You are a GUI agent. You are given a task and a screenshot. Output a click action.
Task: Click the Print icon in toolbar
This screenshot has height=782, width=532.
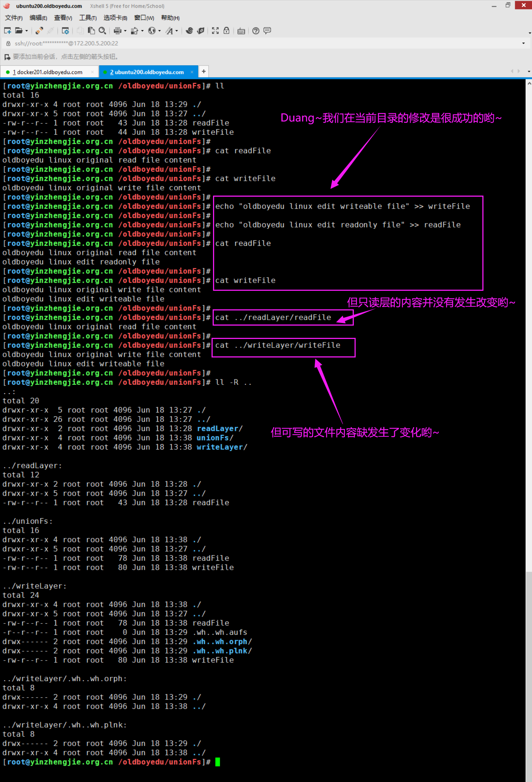point(117,31)
